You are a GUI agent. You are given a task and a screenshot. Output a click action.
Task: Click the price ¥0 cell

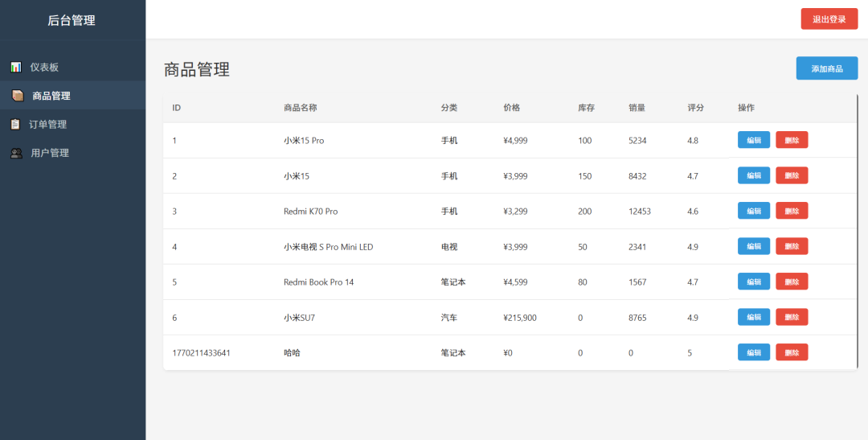[508, 353]
